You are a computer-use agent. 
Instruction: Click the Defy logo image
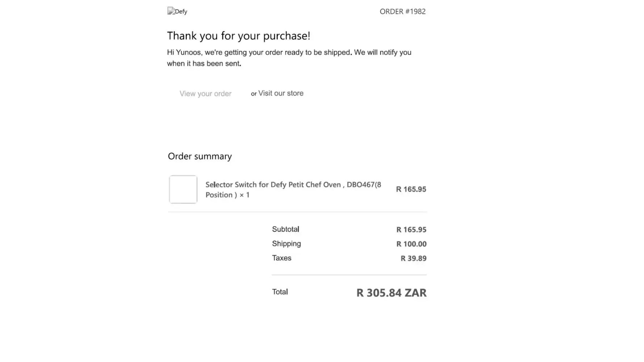pos(177,11)
